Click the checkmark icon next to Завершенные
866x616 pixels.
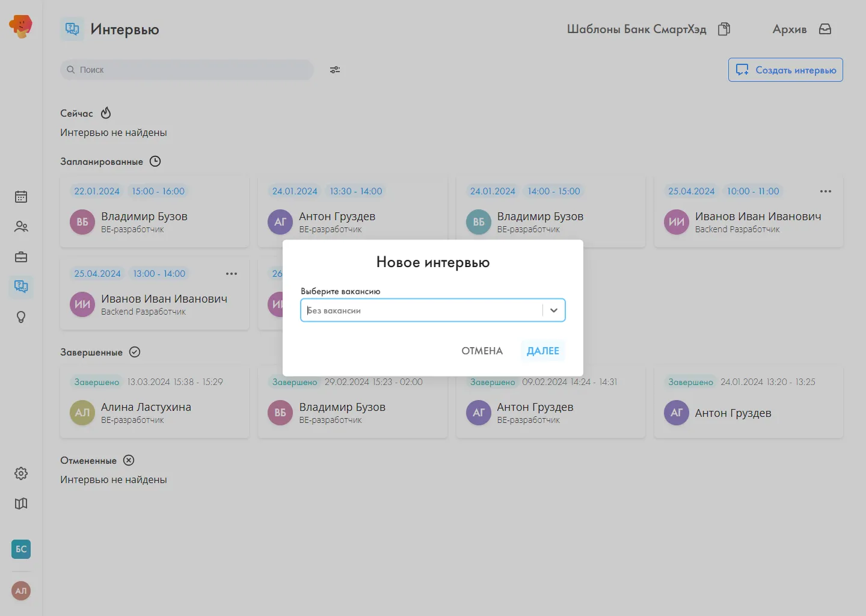point(135,352)
